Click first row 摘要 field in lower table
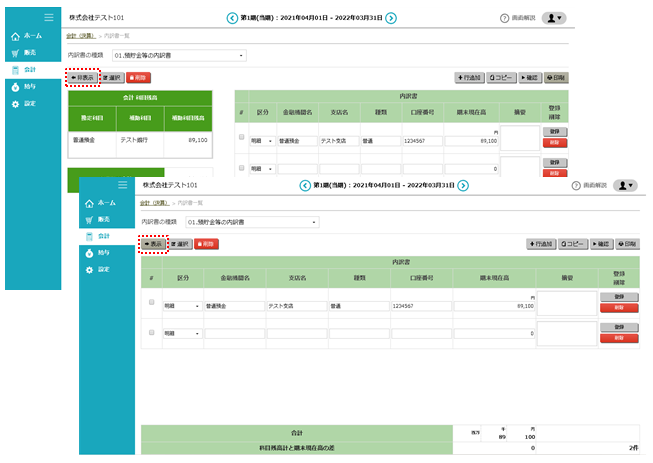The height and width of the screenshot is (463, 653). (566, 304)
